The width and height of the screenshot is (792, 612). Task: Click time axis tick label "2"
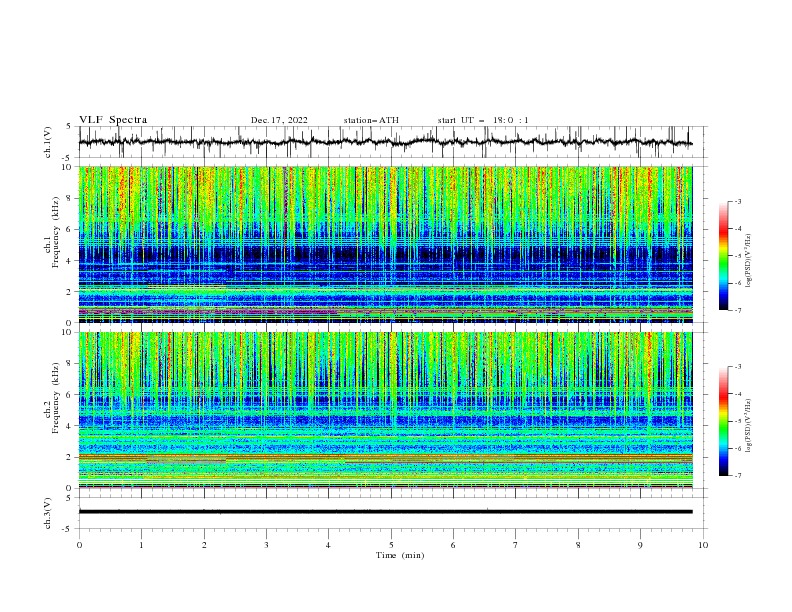(x=204, y=545)
